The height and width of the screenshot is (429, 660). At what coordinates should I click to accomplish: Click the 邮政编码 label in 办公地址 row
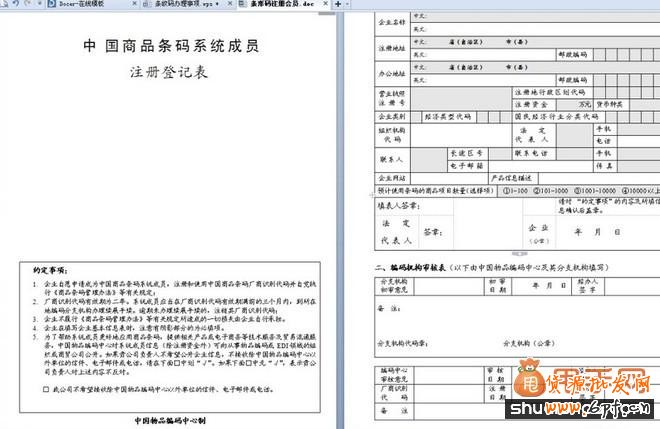click(573, 80)
